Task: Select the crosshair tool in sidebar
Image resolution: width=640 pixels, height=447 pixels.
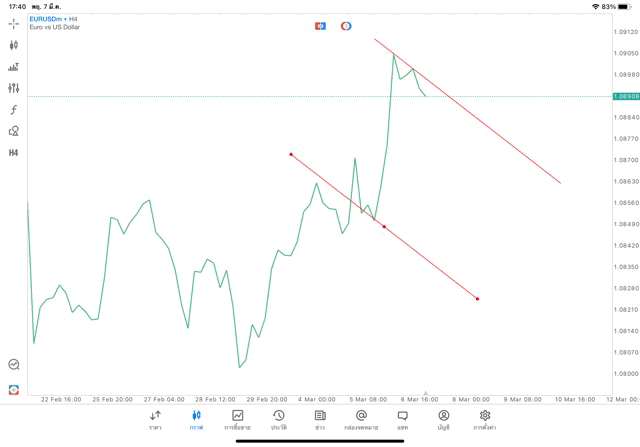Action: tap(14, 23)
